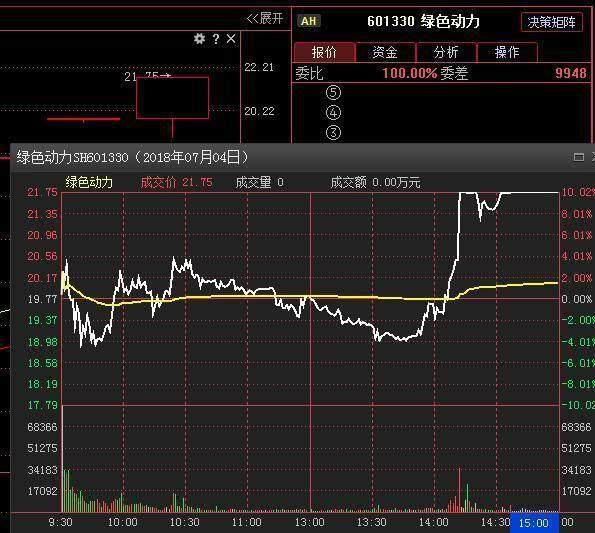Open the question mark help icon
Screen dimensions: 595x533
(x=216, y=39)
